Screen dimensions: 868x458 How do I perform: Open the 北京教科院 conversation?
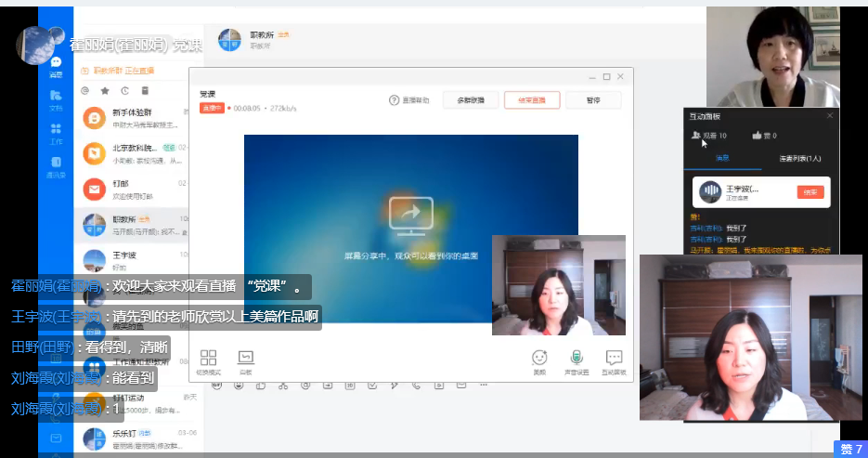[x=132, y=154]
